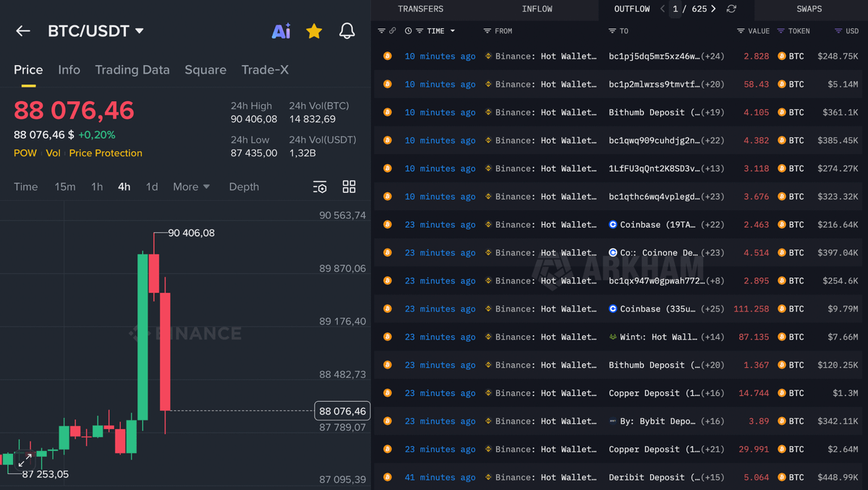868x490 pixels.
Task: Click the Coinbase icon in the $9.79M row
Action: tap(613, 309)
